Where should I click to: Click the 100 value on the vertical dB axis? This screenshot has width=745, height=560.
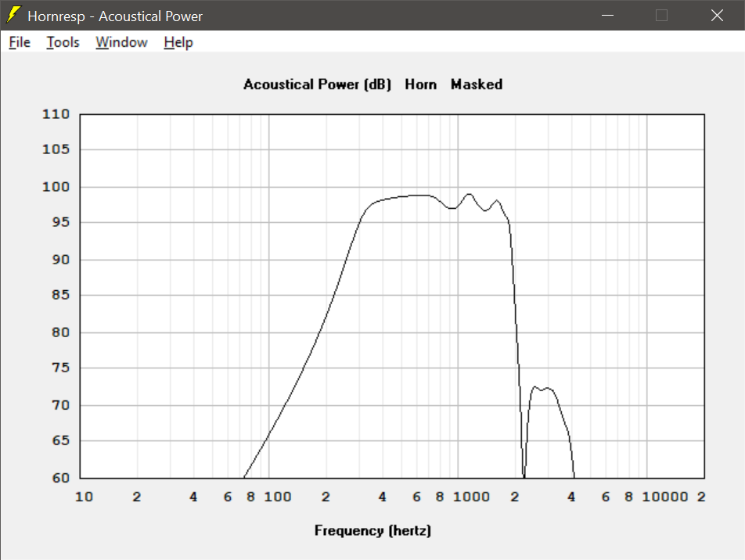(56, 187)
